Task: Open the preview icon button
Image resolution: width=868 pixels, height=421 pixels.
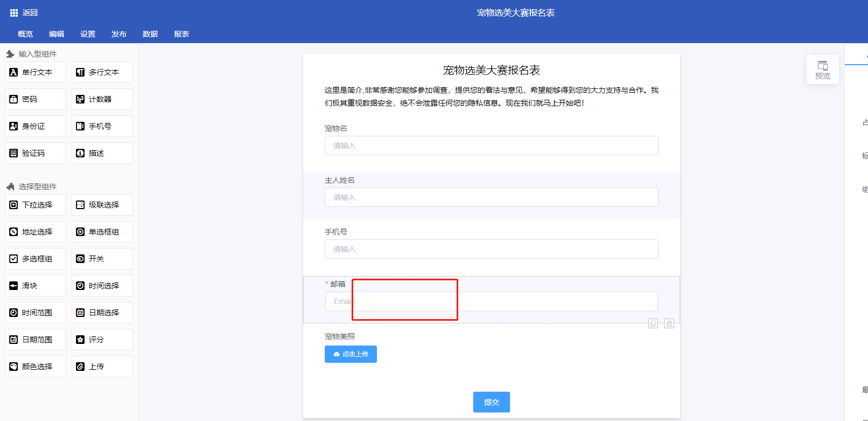Action: pos(822,70)
